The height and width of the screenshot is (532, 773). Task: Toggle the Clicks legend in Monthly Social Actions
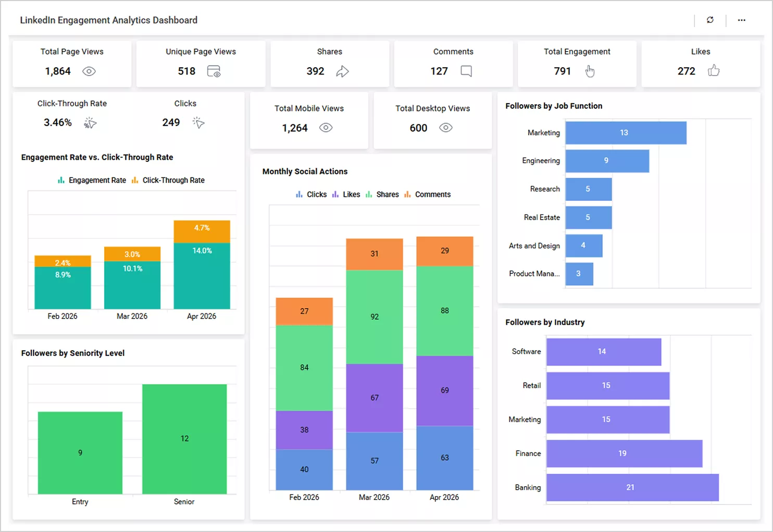coord(311,194)
